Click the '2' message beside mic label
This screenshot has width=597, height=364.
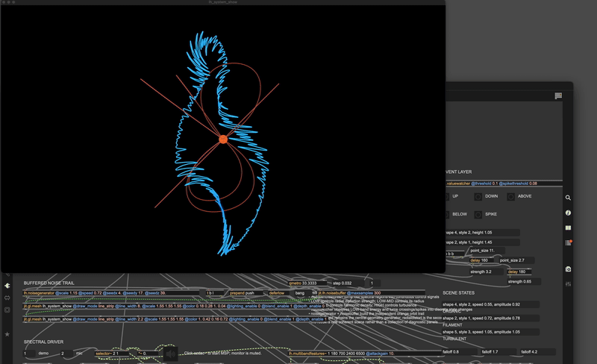point(66,354)
